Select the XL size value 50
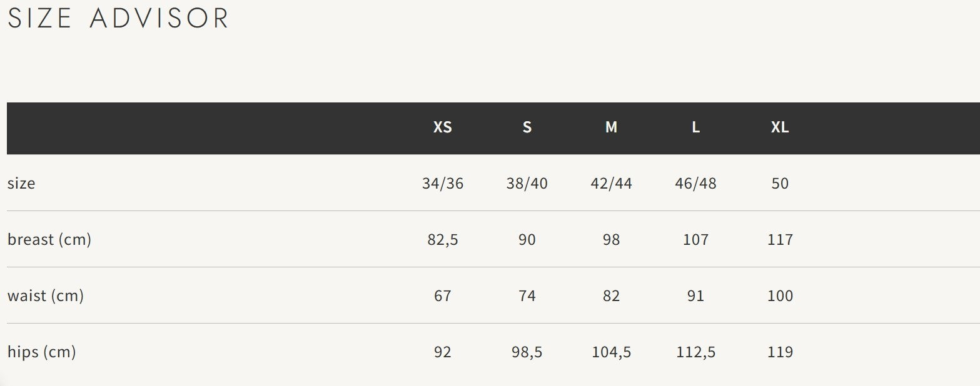 [x=780, y=184]
